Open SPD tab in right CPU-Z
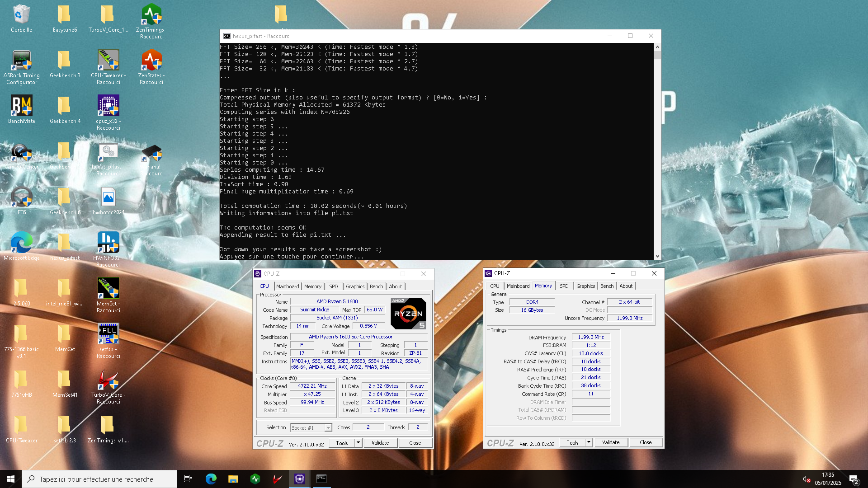The width and height of the screenshot is (868, 488). click(564, 286)
